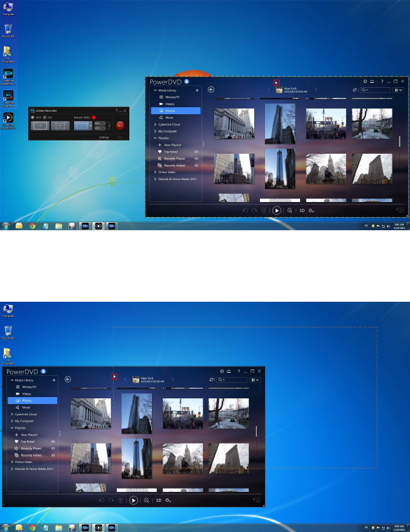410x532 pixels.
Task: Collapse Media Library in upper PowerDVD sidebar
Action: (155, 90)
